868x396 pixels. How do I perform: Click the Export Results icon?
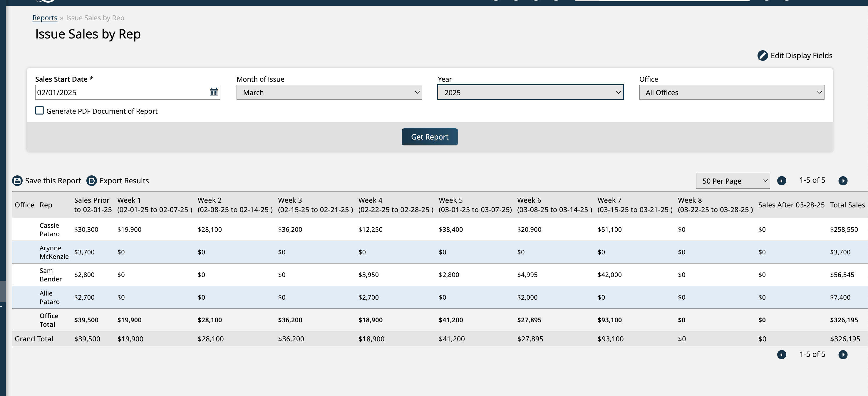click(92, 180)
